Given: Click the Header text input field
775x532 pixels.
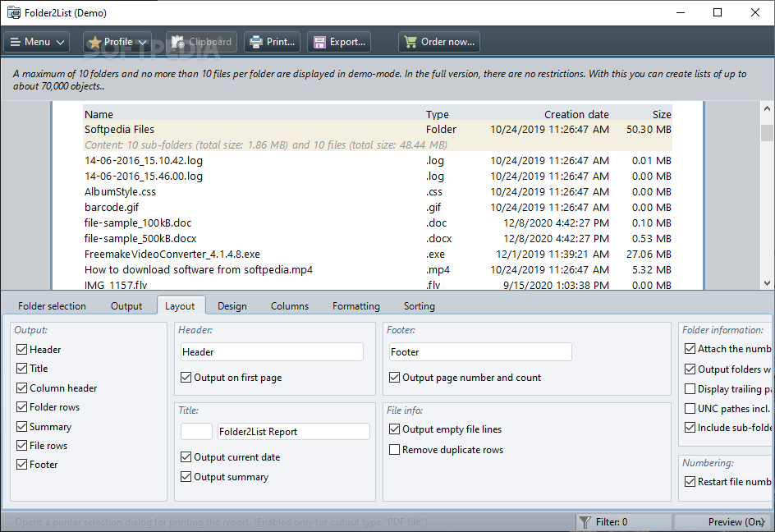Looking at the screenshot, I should [272, 352].
